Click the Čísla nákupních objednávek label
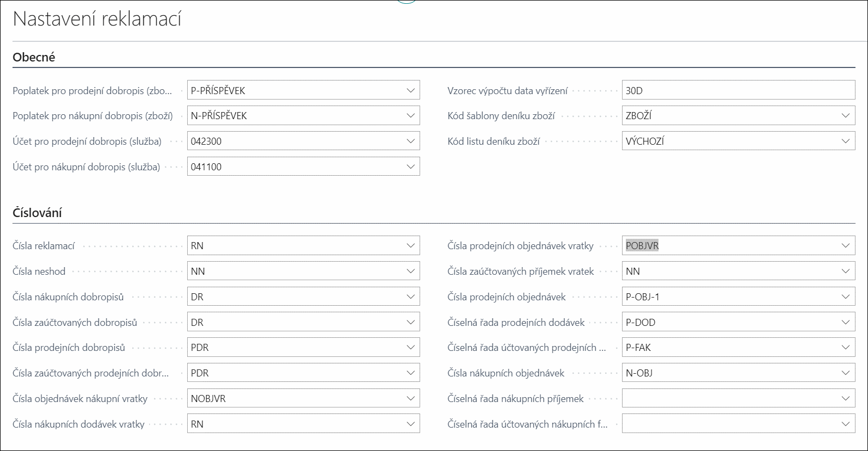 coord(506,373)
